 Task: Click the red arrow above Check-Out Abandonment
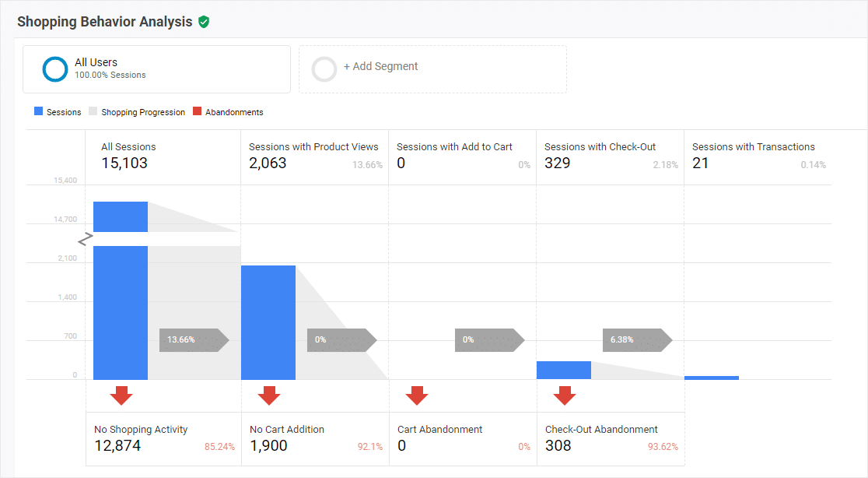[x=565, y=395]
